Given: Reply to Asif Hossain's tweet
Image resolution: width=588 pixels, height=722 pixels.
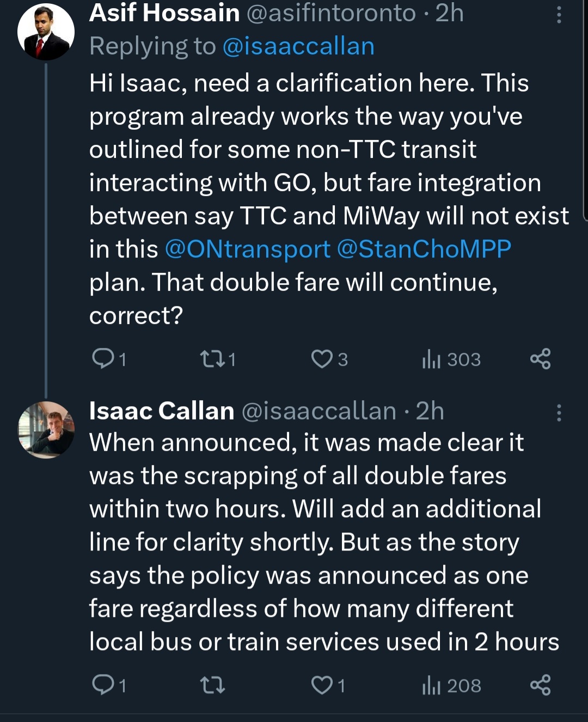Looking at the screenshot, I should click(x=103, y=359).
